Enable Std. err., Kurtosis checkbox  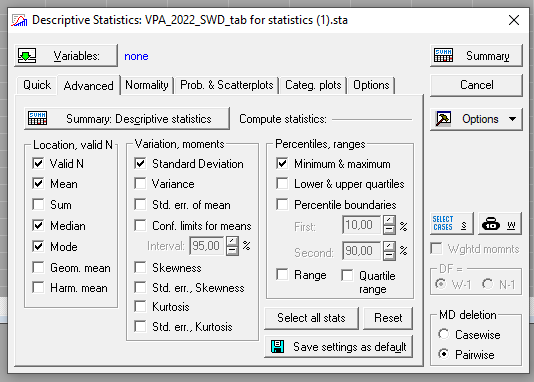[x=140, y=327]
